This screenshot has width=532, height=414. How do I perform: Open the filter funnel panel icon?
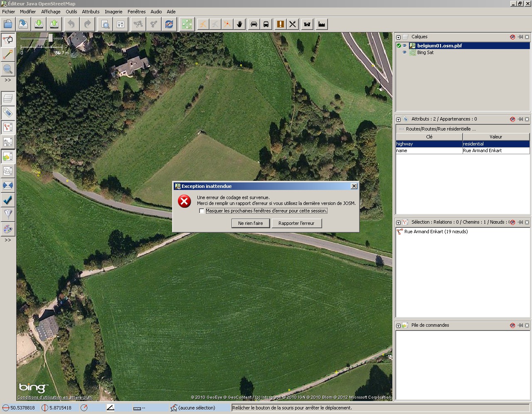pyautogui.click(x=8, y=214)
